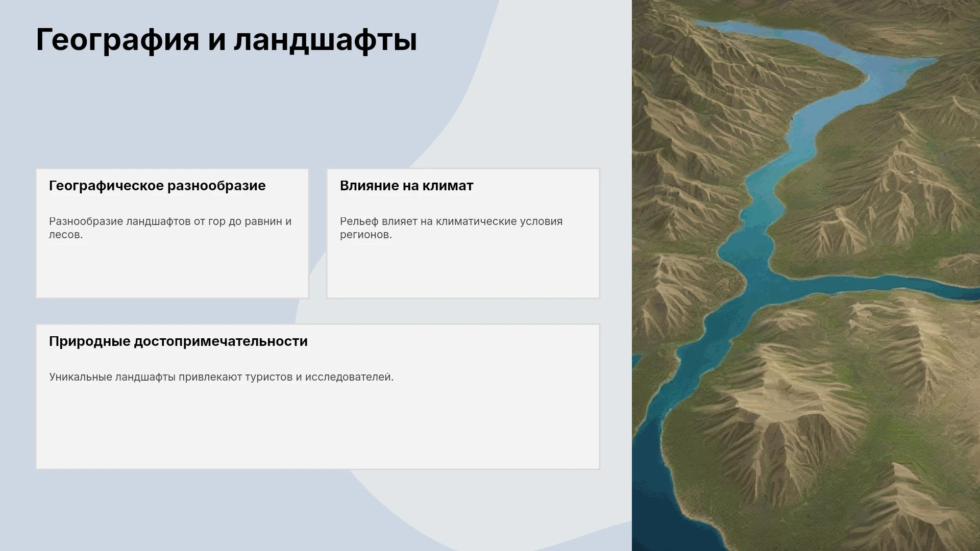
Task: Select the heading "Географическое разнообразие"
Action: (157, 186)
